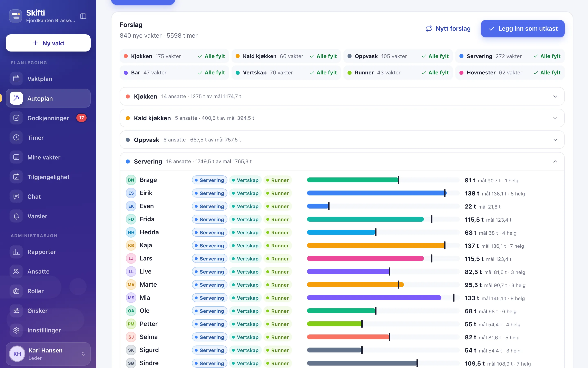Click the Vaktplan calendar icon

16,79
